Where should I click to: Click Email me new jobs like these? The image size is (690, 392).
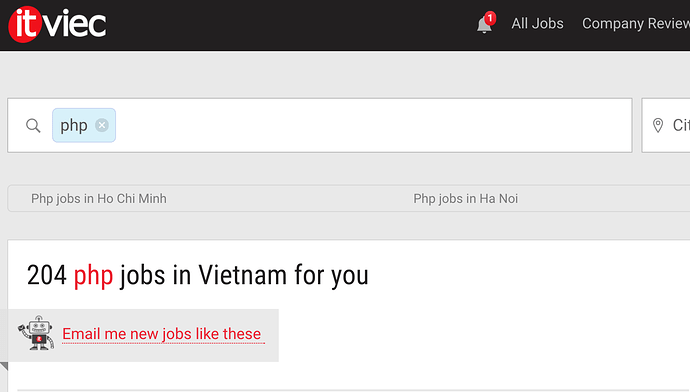(163, 334)
